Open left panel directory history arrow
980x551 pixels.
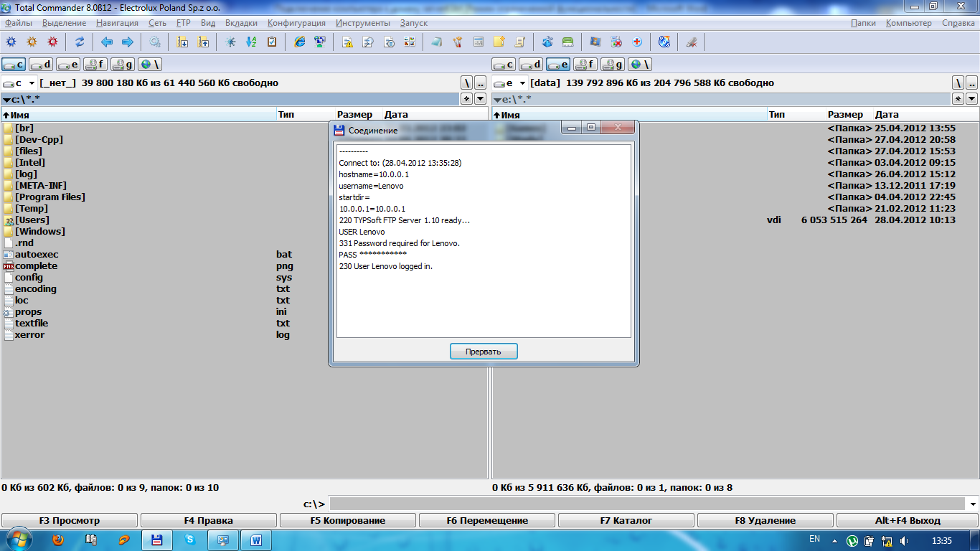(x=480, y=99)
